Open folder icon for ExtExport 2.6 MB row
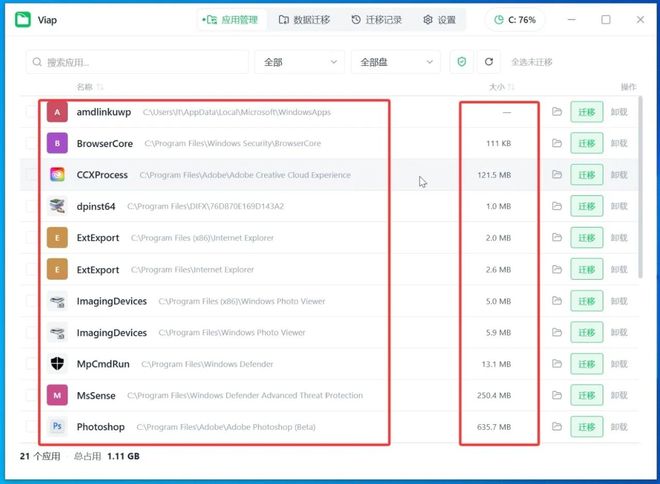 [x=557, y=269]
